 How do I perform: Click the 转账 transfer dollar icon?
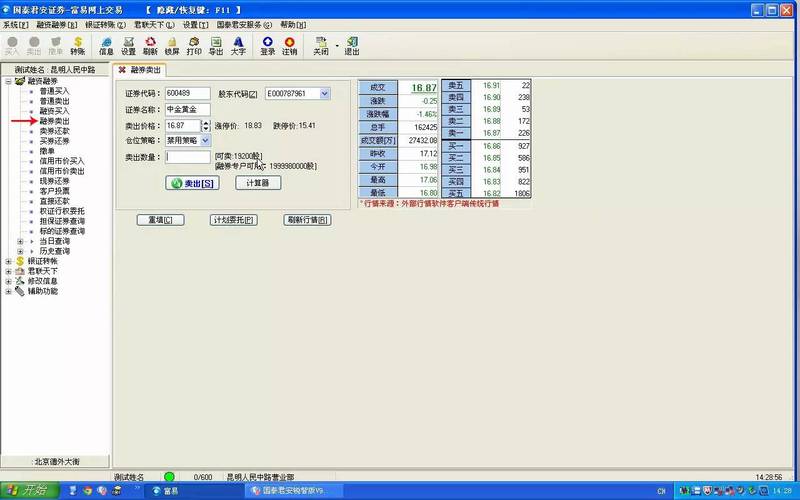click(x=78, y=46)
